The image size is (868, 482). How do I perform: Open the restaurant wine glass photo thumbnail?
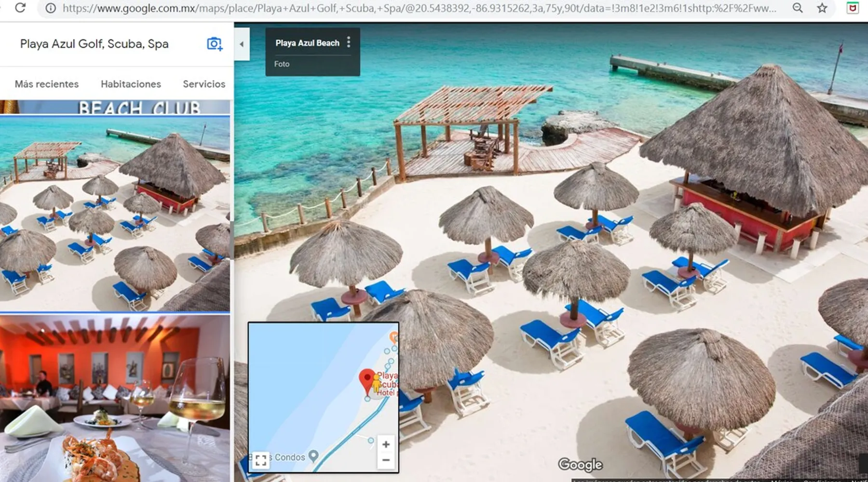click(115, 398)
